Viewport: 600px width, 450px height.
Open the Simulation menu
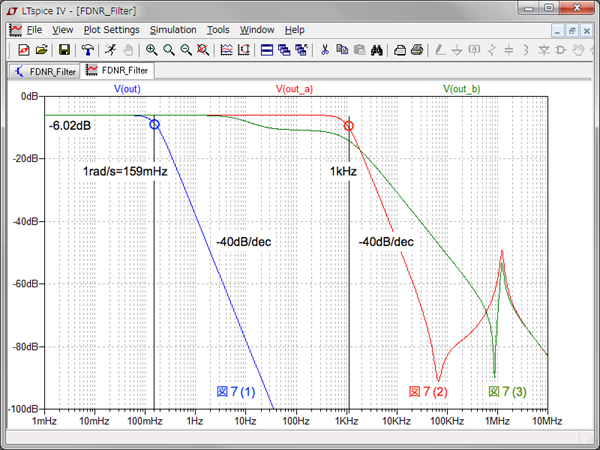173,30
